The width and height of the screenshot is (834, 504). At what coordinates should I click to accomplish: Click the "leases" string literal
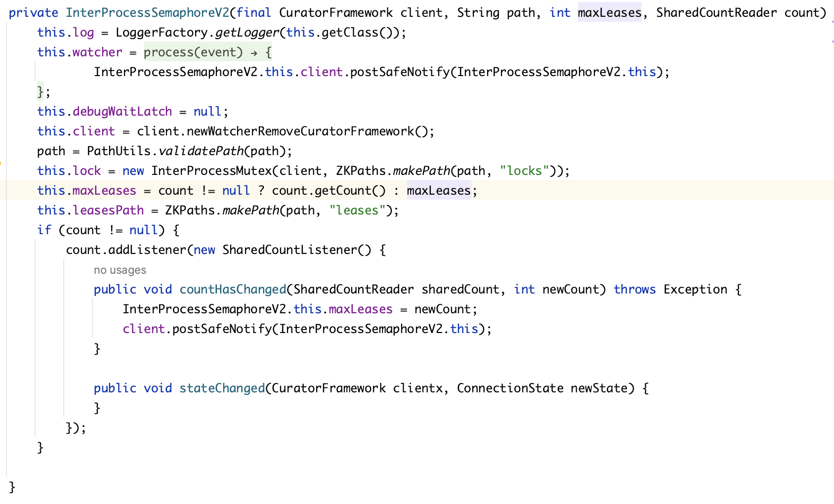(x=357, y=210)
